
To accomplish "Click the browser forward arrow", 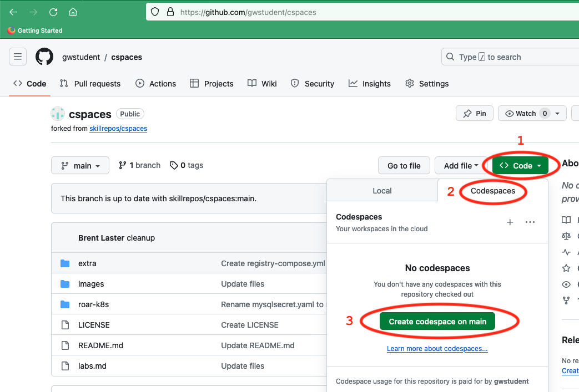I will 33,12.
